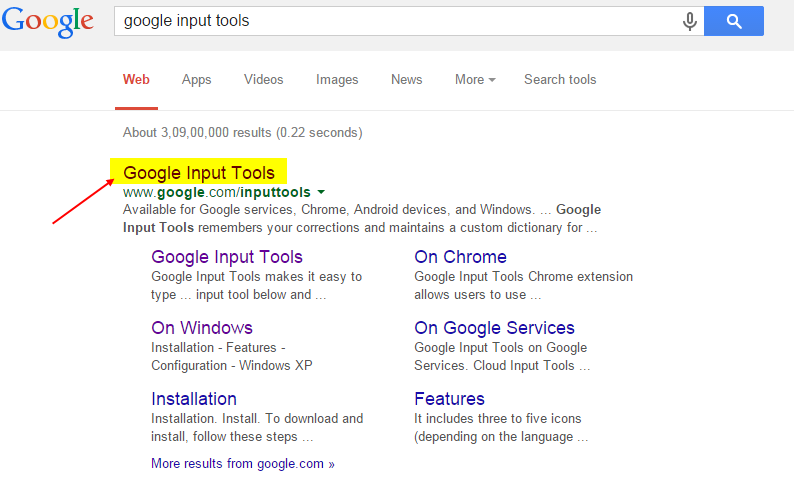The image size is (794, 489).
Task: Click www.google.com/inputtools URL text
Action: pos(217,192)
